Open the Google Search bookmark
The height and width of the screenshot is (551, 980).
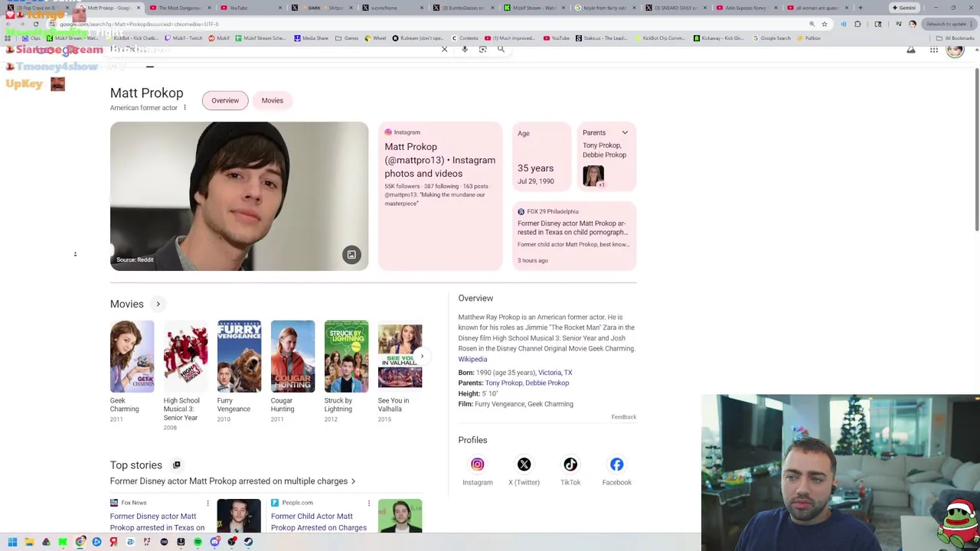tap(772, 38)
